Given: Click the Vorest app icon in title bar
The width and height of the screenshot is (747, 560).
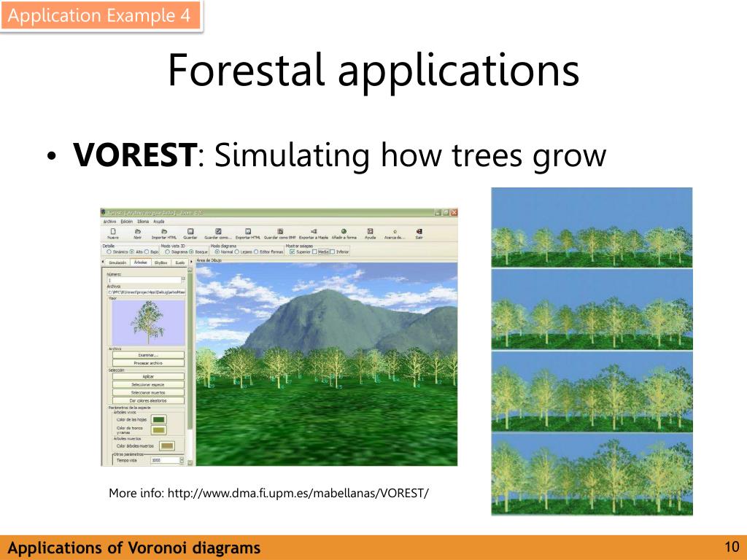Looking at the screenshot, I should tap(104, 212).
